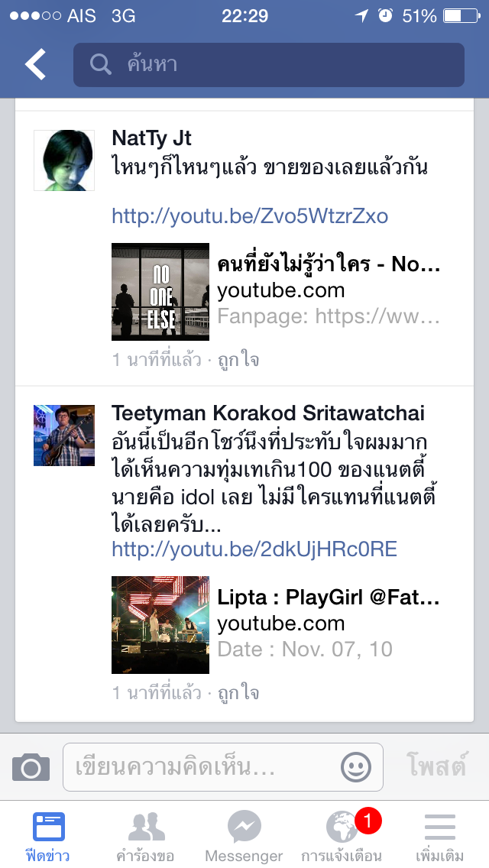
Task: Tap the comment text field
Action: point(222,767)
